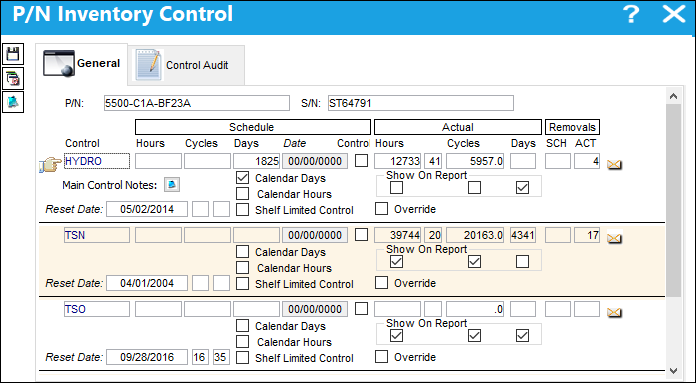Click TSN Reset Date field 04/01/2004
The image size is (696, 383).
pyautogui.click(x=147, y=283)
